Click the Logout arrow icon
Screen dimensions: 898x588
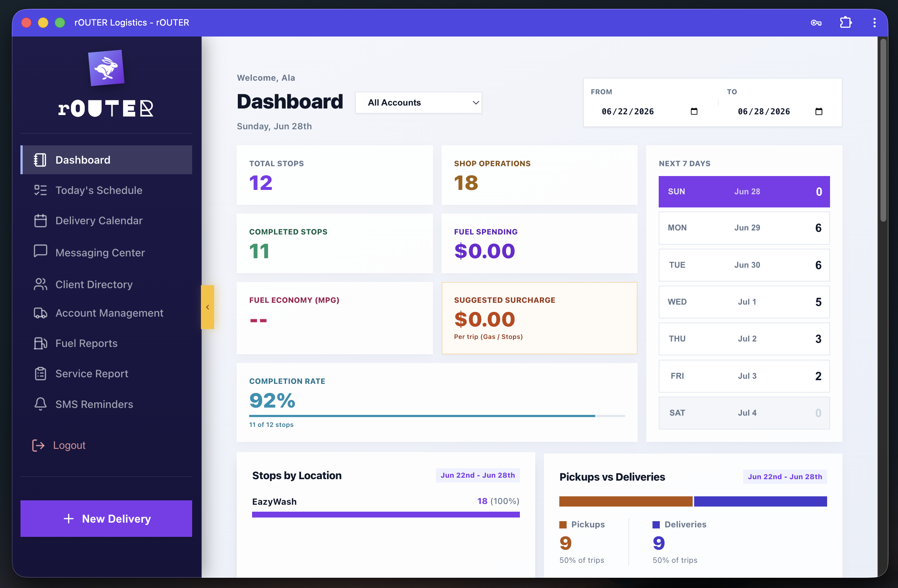click(38, 446)
